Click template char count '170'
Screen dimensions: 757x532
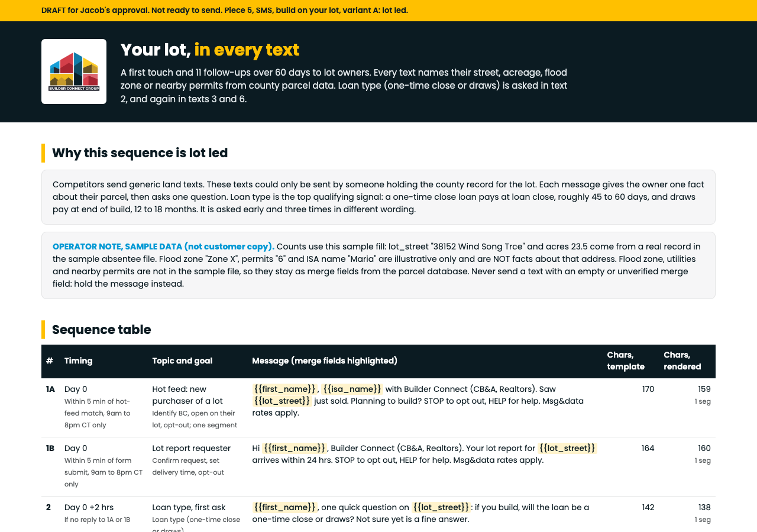[648, 389]
